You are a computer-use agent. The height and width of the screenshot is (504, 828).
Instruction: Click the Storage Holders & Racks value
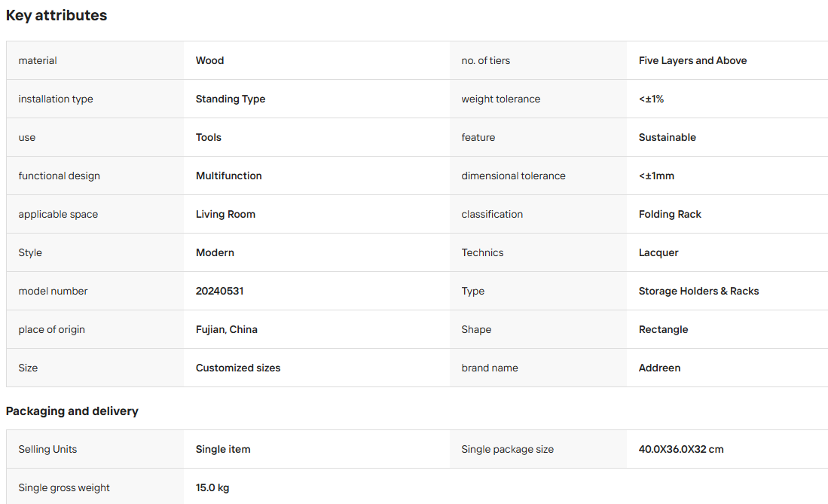click(698, 291)
